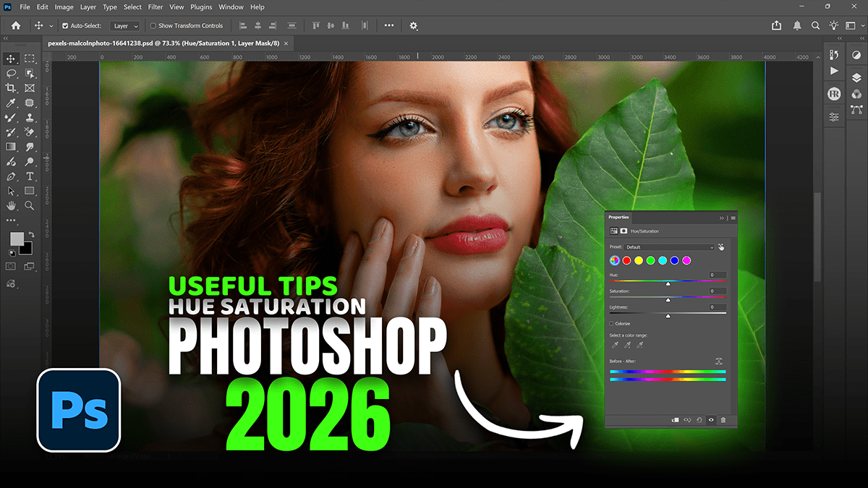
Task: Click the on-image targeted adjustment hand icon
Action: [x=721, y=247]
